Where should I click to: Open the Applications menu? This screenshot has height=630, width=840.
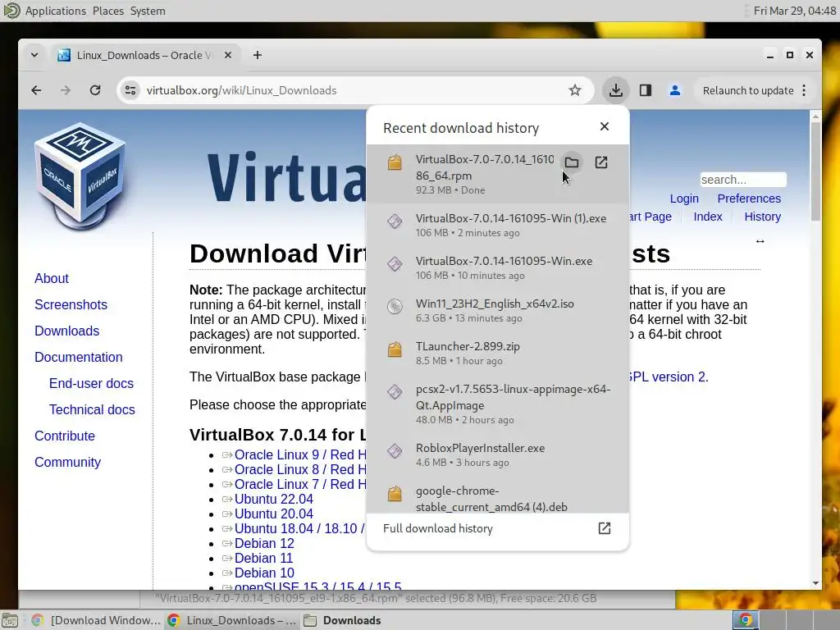point(55,11)
